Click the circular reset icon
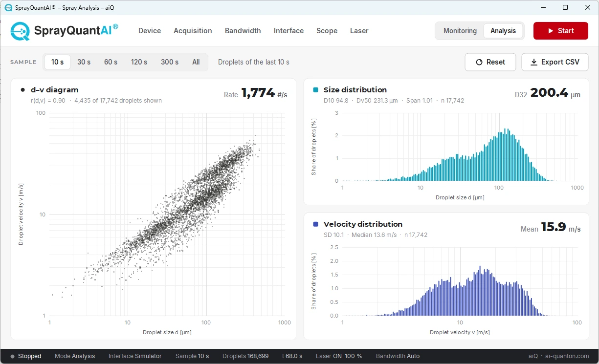 click(479, 62)
